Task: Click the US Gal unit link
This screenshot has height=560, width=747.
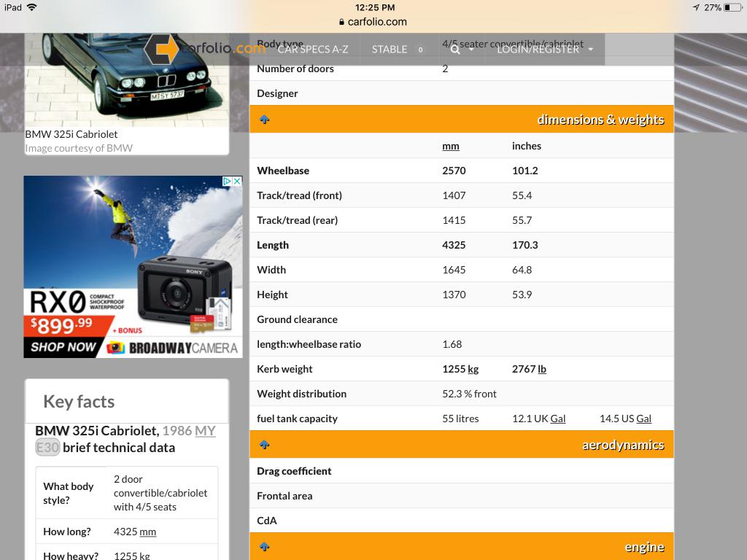Action: coord(643,419)
